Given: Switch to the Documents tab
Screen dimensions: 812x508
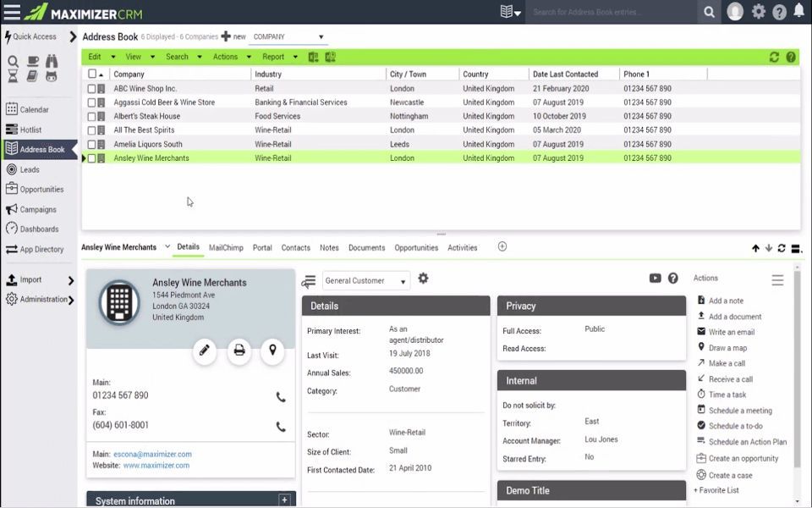Looking at the screenshot, I should pyautogui.click(x=366, y=248).
